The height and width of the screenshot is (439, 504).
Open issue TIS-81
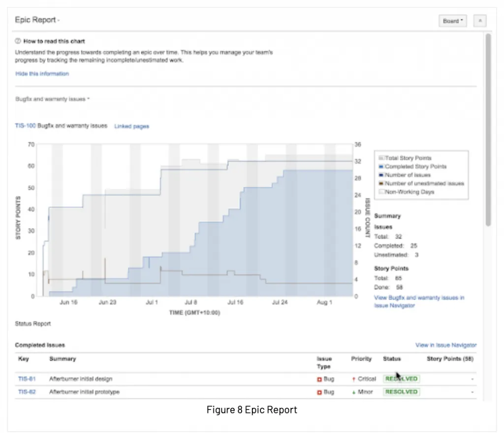(27, 379)
